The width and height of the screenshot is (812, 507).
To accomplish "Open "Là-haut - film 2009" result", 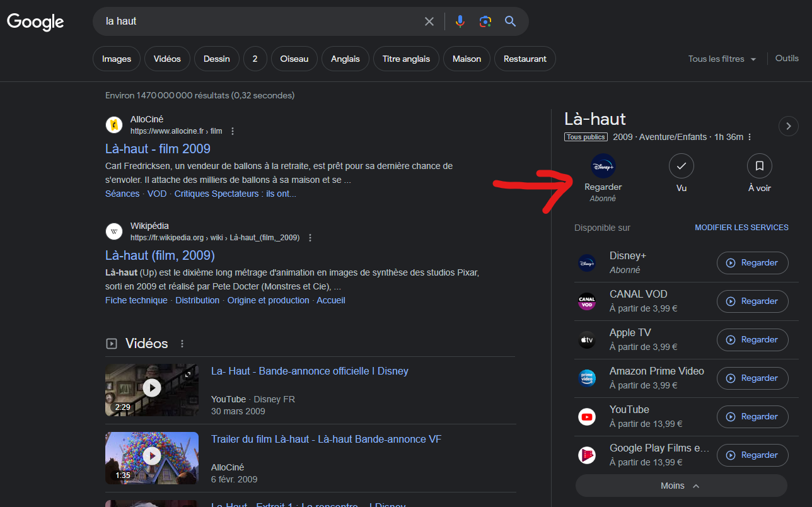I will tap(158, 149).
